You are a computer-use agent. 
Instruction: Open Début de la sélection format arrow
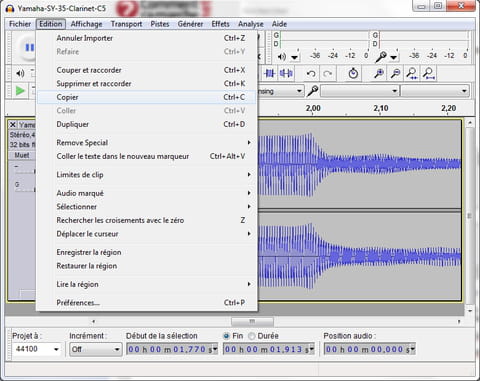pyautogui.click(x=215, y=349)
